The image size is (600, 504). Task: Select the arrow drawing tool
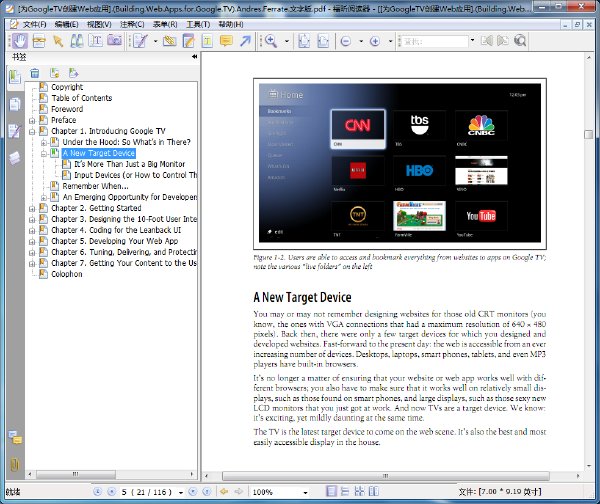click(x=245, y=41)
